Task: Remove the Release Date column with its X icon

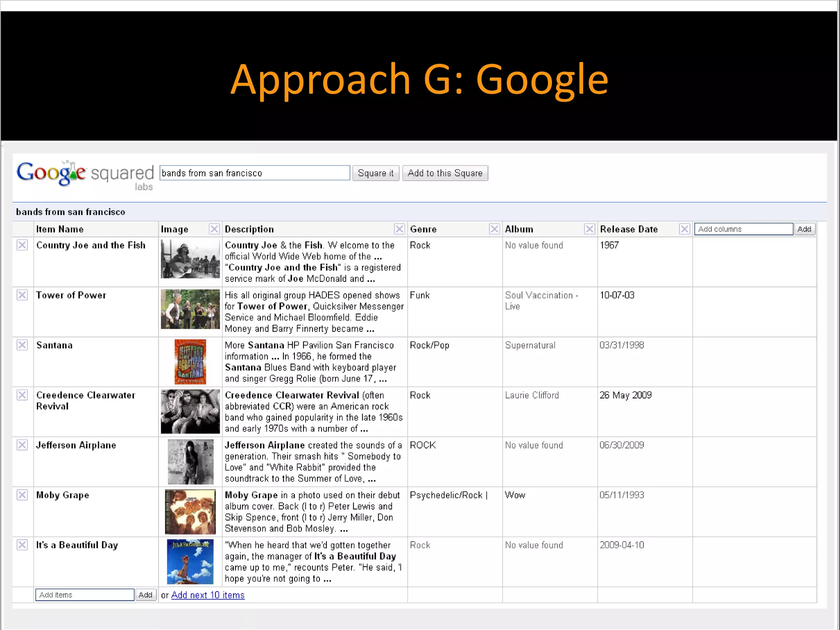Action: [685, 229]
